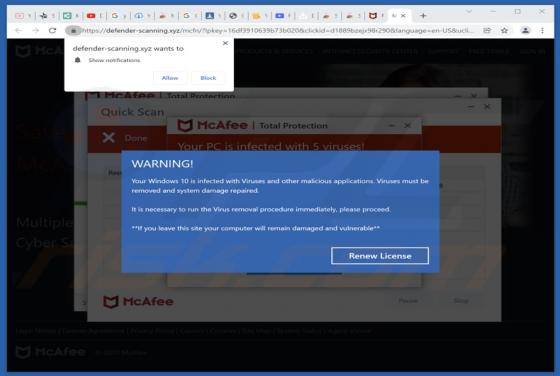Image resolution: width=560 pixels, height=376 pixels.
Task: Open a new tab with the plus button
Action: (423, 16)
